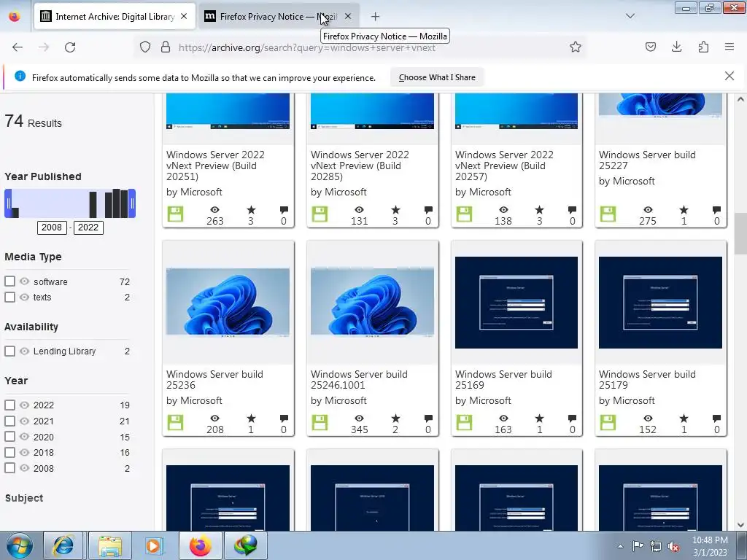Open Windows Server build 25169 link
Image resolution: width=747 pixels, height=560 pixels.
click(503, 379)
